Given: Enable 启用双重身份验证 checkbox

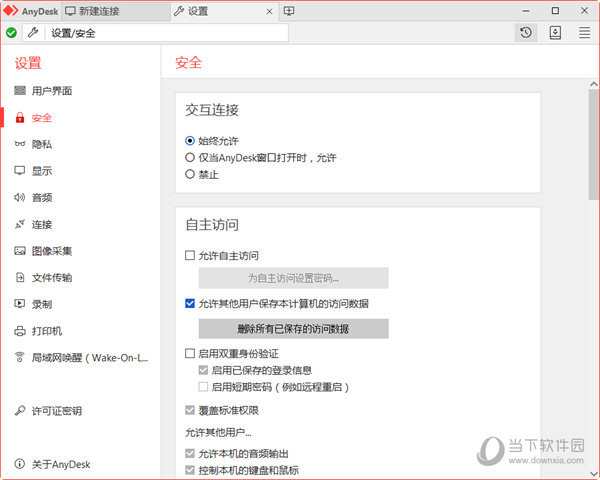Looking at the screenshot, I should click(190, 353).
